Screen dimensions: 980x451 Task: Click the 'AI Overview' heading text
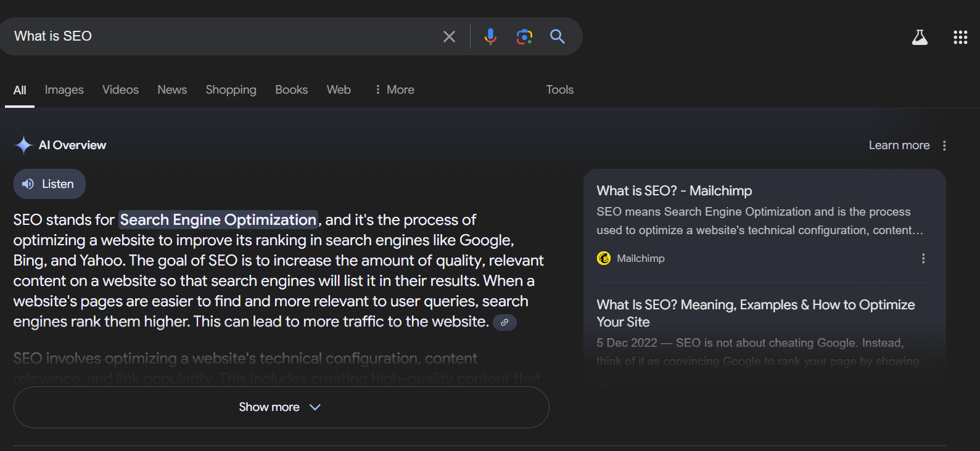[72, 145]
